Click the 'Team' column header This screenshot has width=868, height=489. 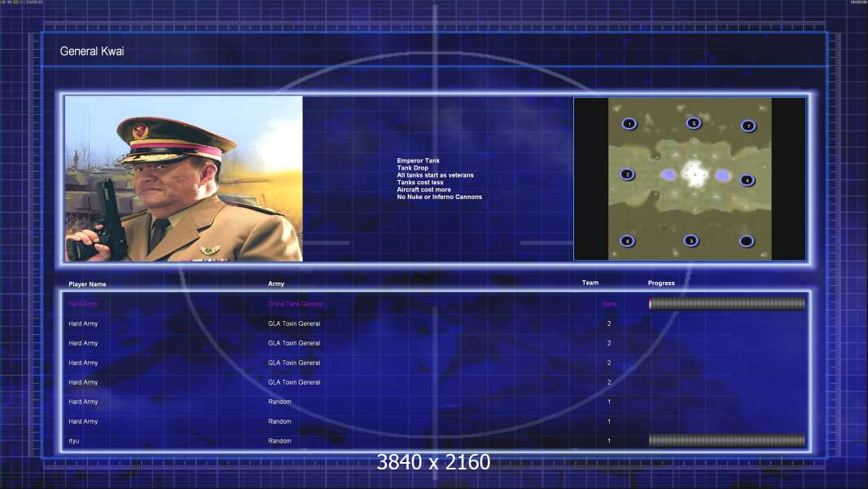[x=590, y=283]
